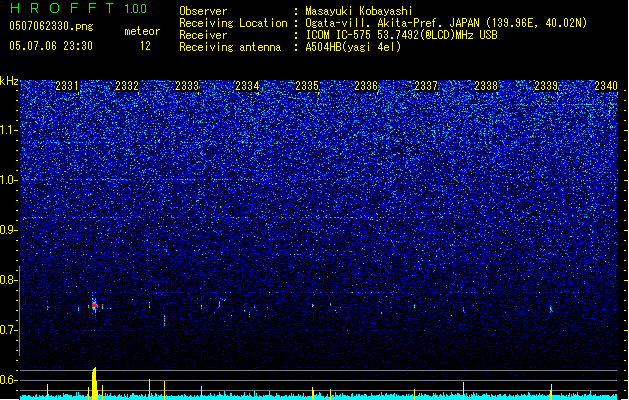The height and width of the screenshot is (400, 629).
Task: Click the 2340 time marker
Action: click(606, 86)
